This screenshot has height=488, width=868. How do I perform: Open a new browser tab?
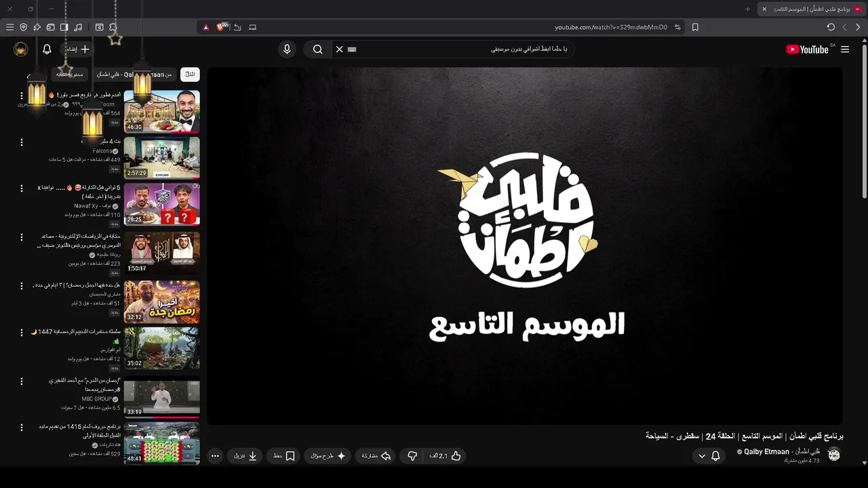(747, 9)
